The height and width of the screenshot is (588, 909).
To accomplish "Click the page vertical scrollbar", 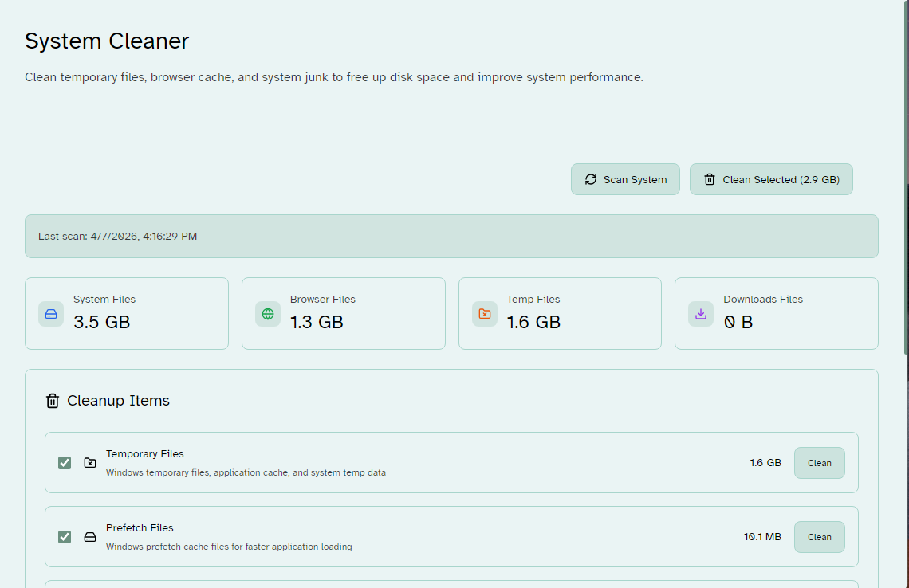I will point(906,177).
